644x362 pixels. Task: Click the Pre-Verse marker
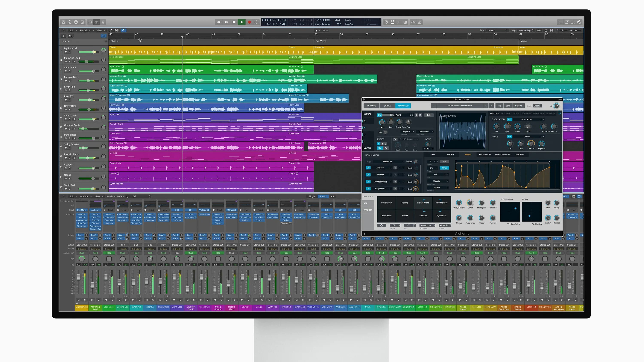pyautogui.click(x=321, y=41)
